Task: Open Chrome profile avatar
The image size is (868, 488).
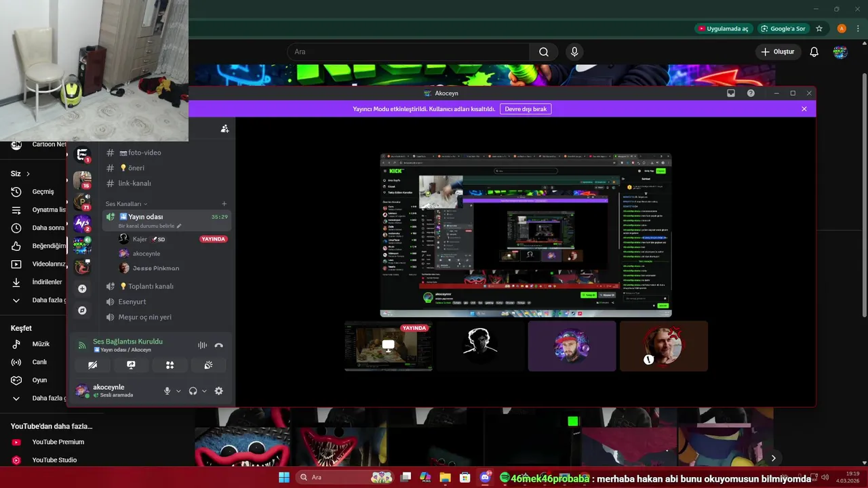Action: [842, 28]
